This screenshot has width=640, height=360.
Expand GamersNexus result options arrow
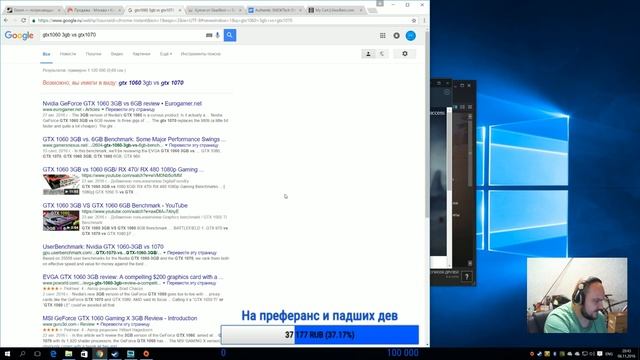(166, 145)
